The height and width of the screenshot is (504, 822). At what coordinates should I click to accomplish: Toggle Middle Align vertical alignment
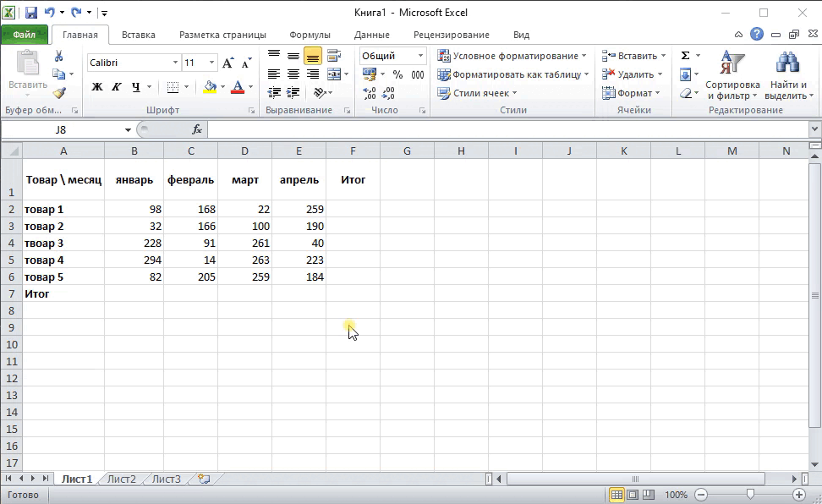(x=293, y=56)
